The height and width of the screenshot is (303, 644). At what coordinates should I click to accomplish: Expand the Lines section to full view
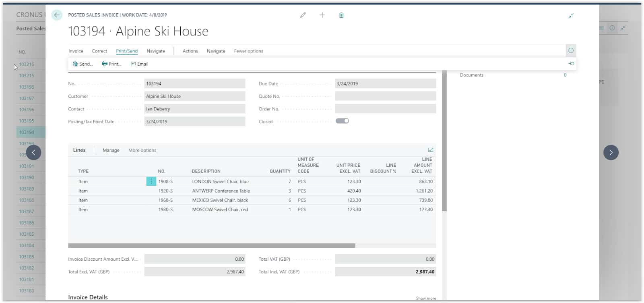[x=431, y=150]
